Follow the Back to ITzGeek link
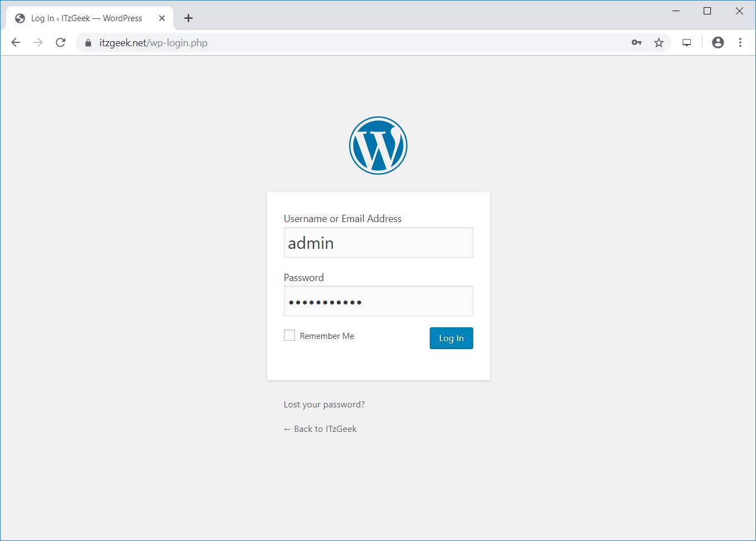This screenshot has height=541, width=756. [320, 429]
